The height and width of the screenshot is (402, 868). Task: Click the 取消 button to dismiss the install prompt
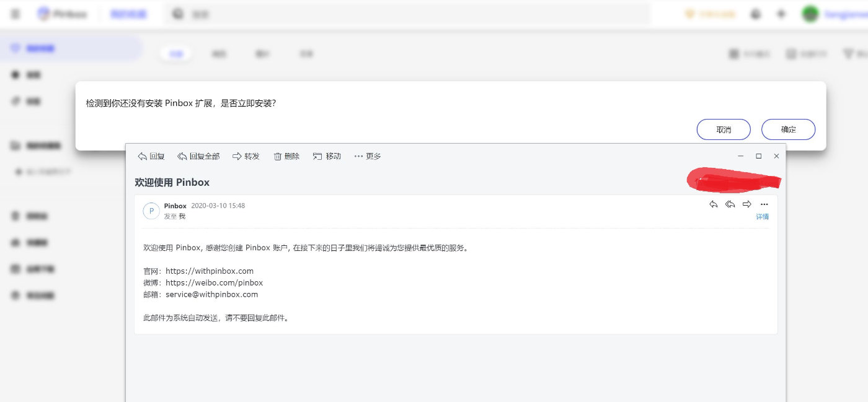(x=723, y=129)
